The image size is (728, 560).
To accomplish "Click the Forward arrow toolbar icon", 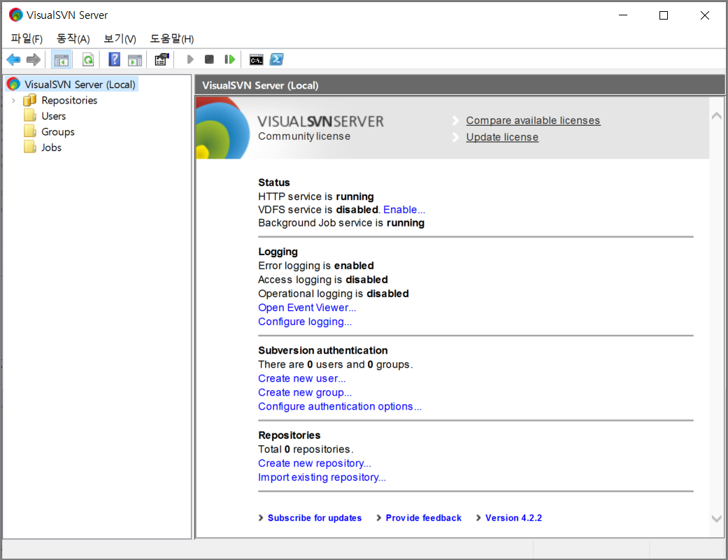I will [34, 59].
